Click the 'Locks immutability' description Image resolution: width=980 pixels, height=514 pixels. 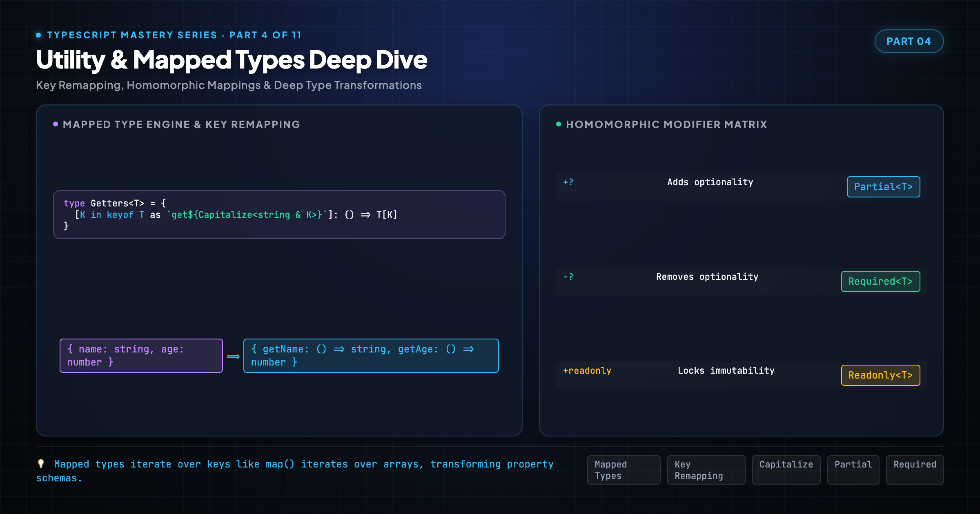726,370
